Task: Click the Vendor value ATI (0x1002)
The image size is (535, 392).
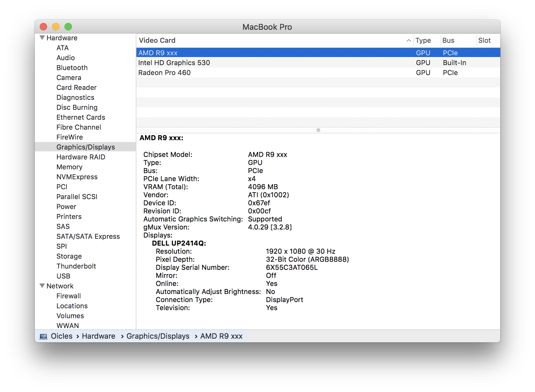Action: (268, 195)
